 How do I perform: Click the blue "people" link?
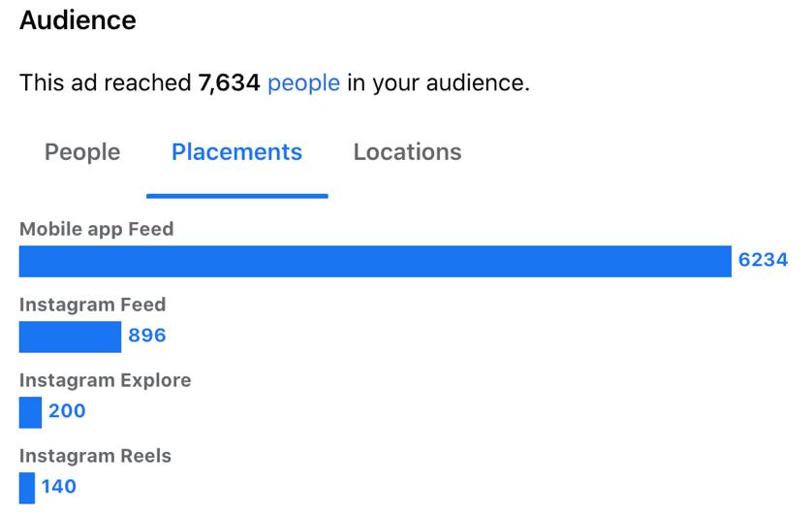(303, 83)
